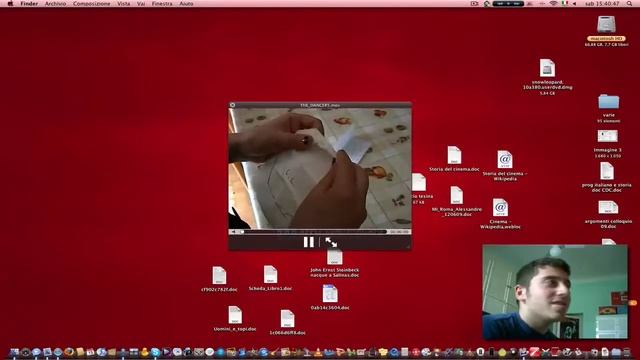This screenshot has height=360, width=640.
Task: Open the Aiuto menu
Action: 186,4
